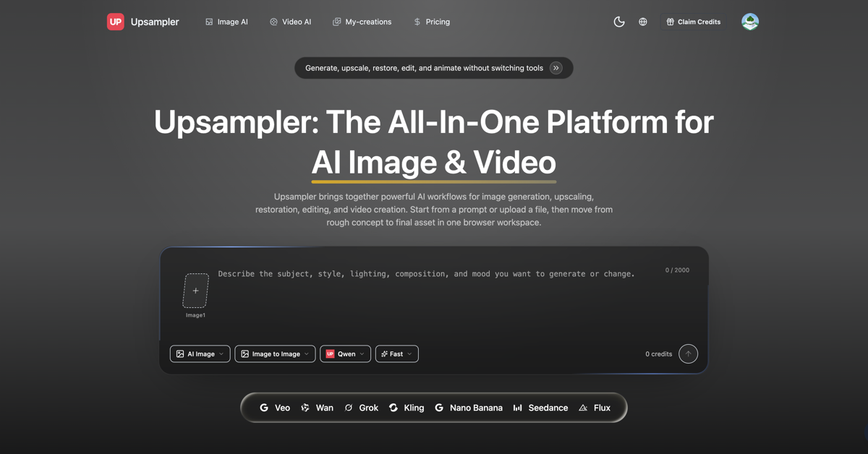
Task: Open the Pricing page
Action: [432, 22]
